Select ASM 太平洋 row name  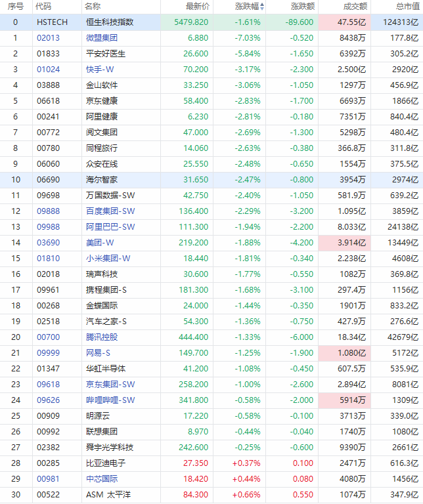coord(108,495)
